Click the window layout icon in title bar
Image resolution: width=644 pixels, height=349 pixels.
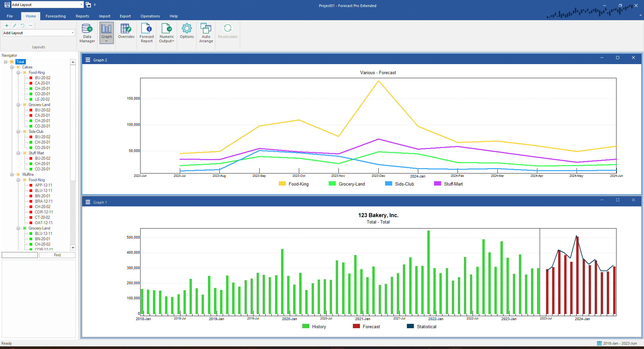[88, 5]
